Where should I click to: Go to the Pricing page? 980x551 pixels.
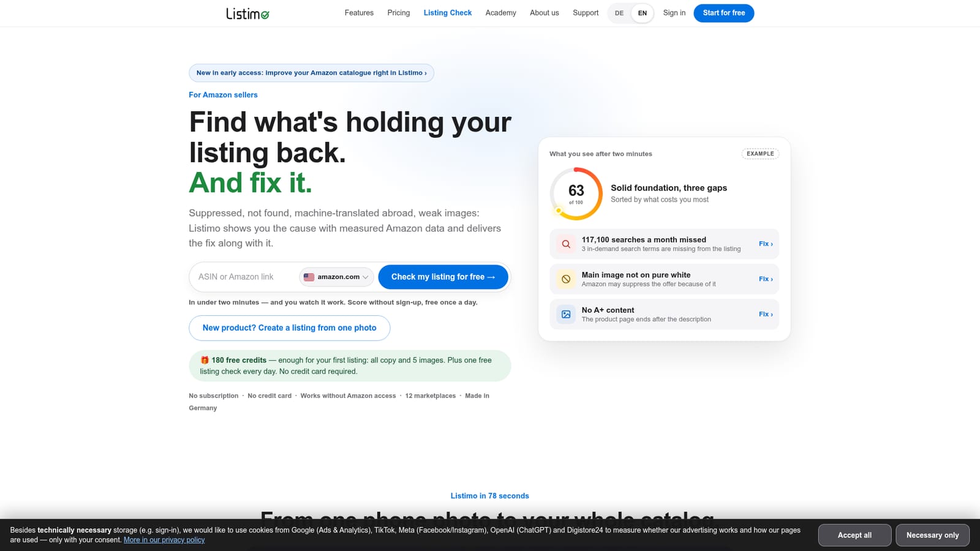pos(399,13)
